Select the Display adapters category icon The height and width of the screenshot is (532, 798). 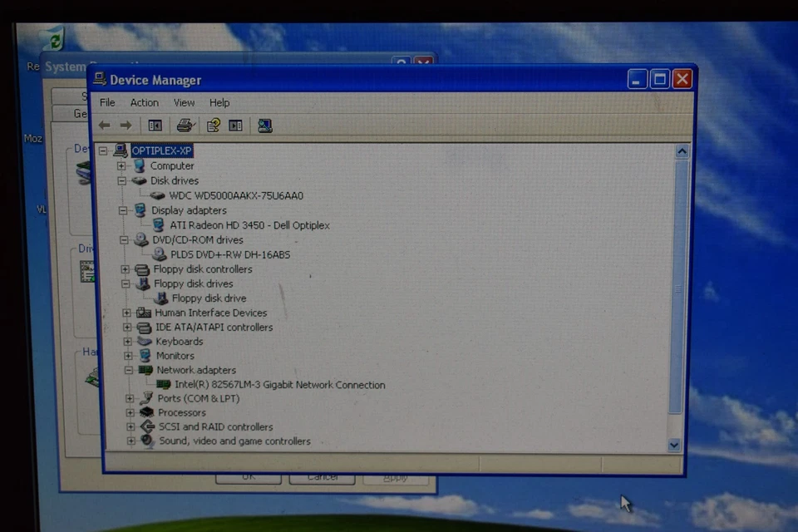coord(139,210)
